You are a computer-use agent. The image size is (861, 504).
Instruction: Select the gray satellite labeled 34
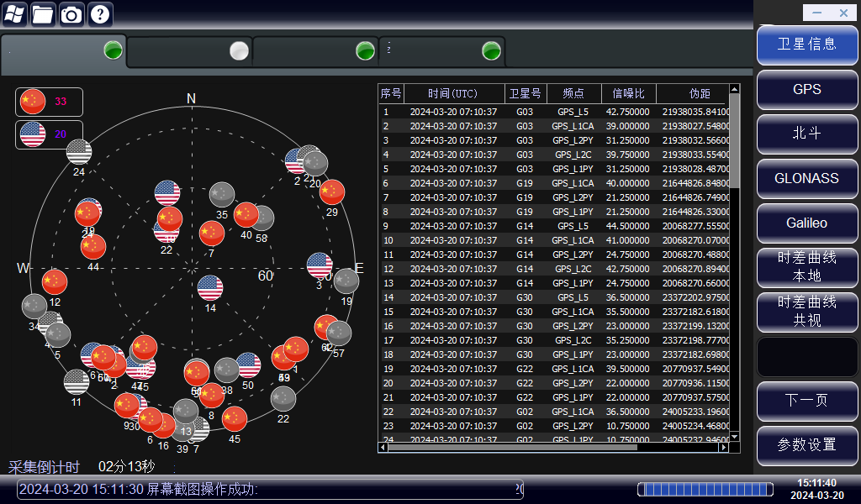34,306
